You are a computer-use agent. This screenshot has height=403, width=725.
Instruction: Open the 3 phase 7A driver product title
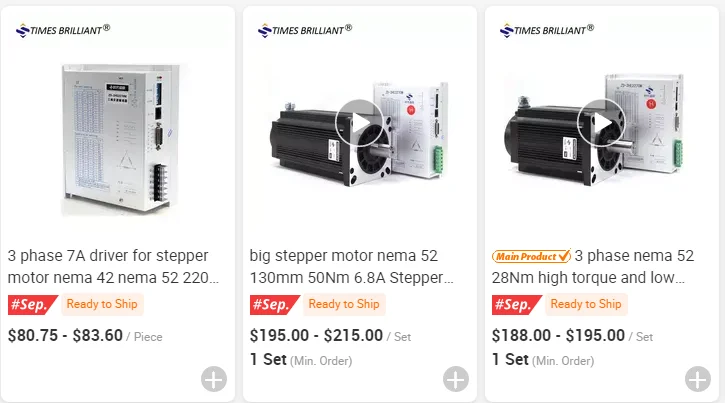point(112,266)
